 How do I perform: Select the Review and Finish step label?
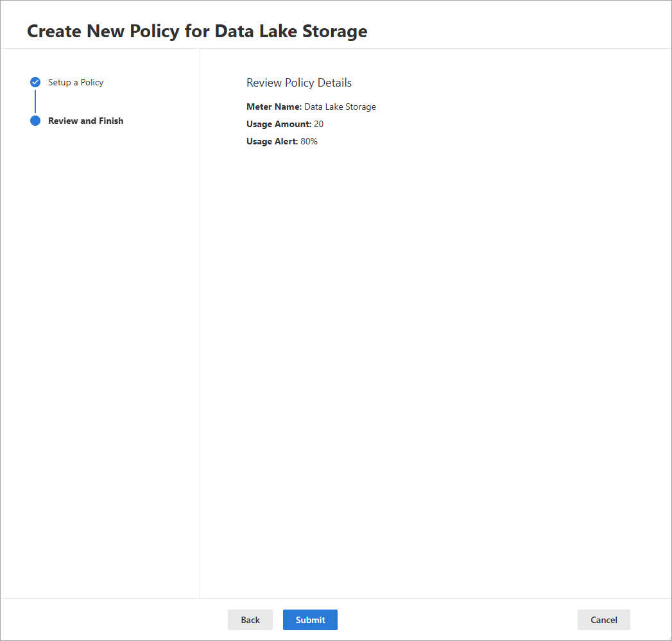click(x=85, y=121)
